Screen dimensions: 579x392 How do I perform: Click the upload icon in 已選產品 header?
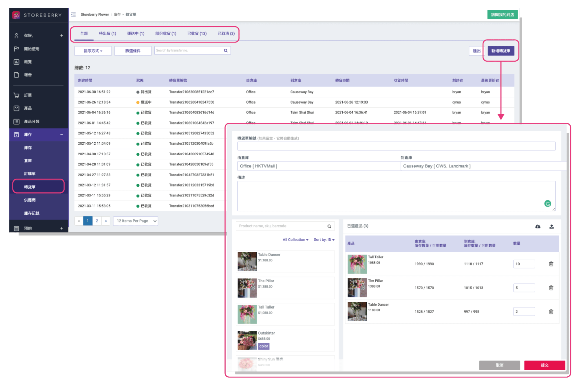click(x=551, y=227)
